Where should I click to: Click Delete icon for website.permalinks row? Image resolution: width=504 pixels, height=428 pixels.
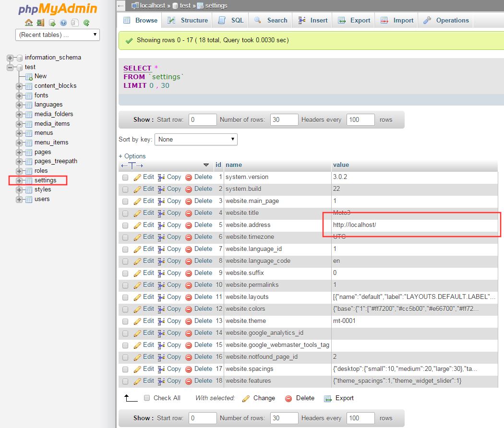tap(189, 285)
